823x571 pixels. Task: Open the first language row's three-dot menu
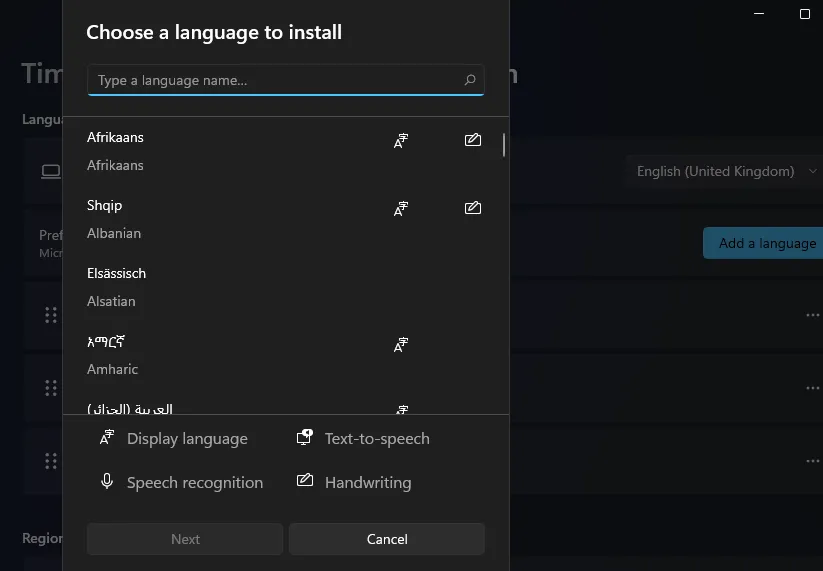pyautogui.click(x=812, y=315)
